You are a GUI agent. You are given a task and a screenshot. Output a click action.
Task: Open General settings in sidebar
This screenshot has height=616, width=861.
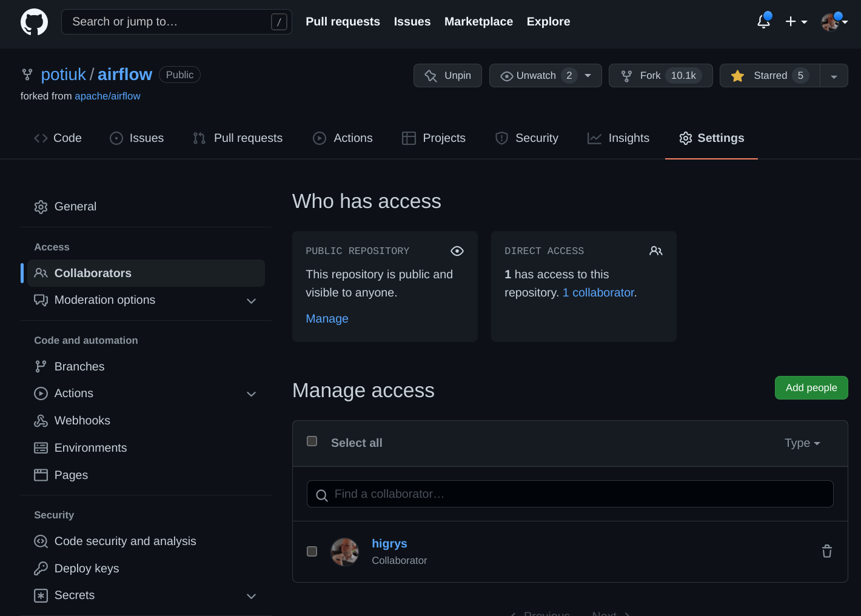pyautogui.click(x=146, y=207)
